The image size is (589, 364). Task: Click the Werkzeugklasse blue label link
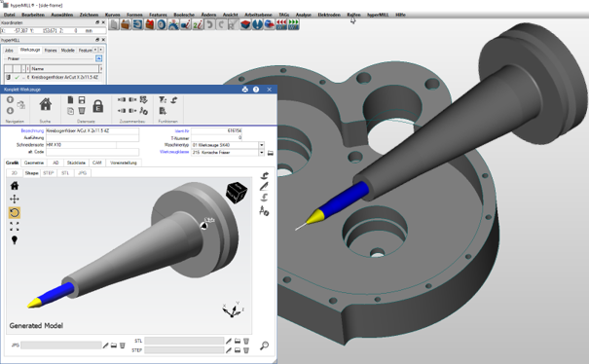point(174,152)
